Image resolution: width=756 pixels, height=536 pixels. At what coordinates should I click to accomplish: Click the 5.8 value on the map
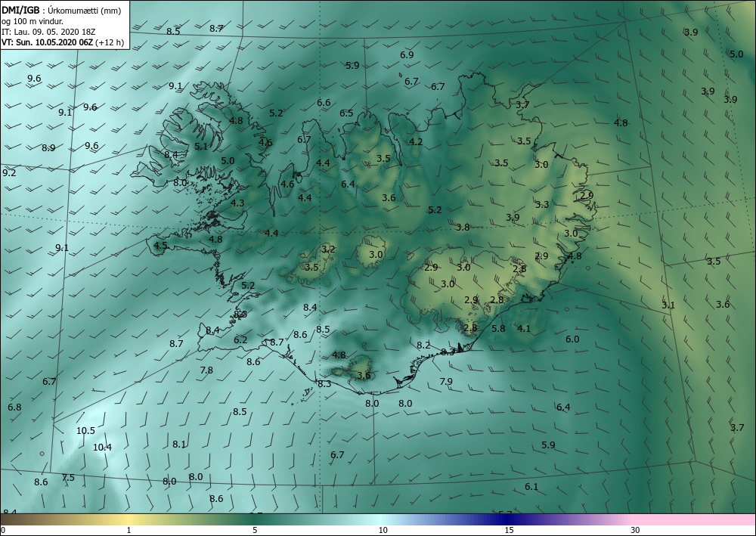pyautogui.click(x=498, y=328)
